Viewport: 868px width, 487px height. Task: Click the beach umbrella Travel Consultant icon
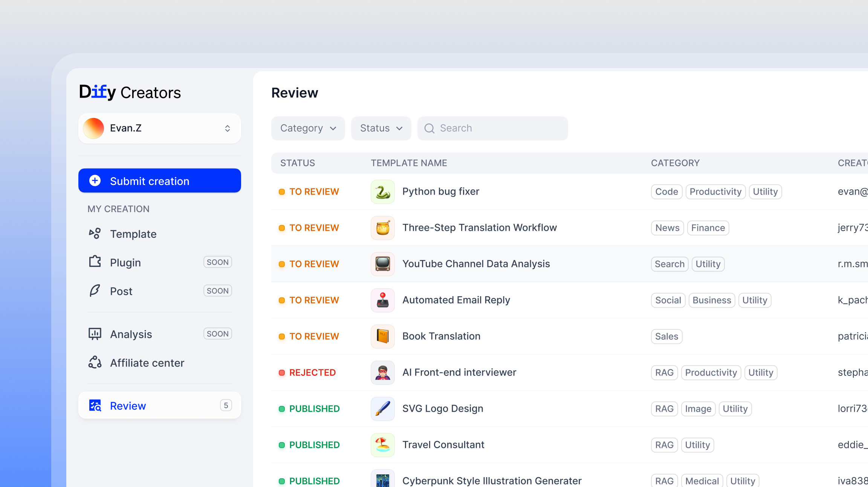382,445
